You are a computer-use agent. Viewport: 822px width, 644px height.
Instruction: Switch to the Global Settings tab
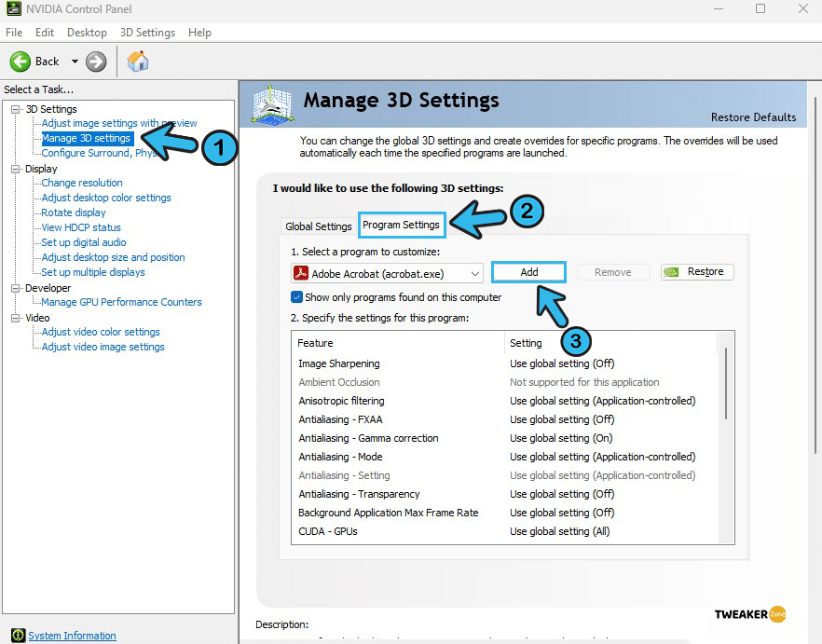[318, 226]
